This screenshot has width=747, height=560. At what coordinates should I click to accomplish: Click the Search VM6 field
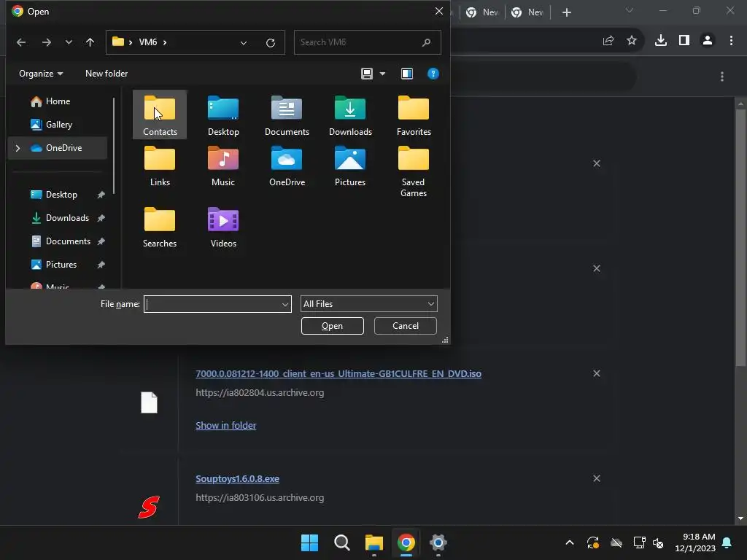tap(367, 42)
